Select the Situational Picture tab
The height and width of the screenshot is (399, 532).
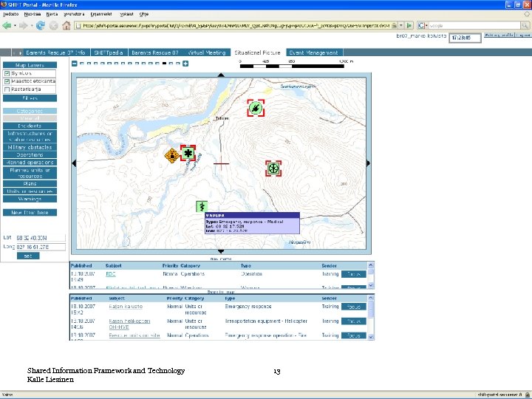[258, 52]
